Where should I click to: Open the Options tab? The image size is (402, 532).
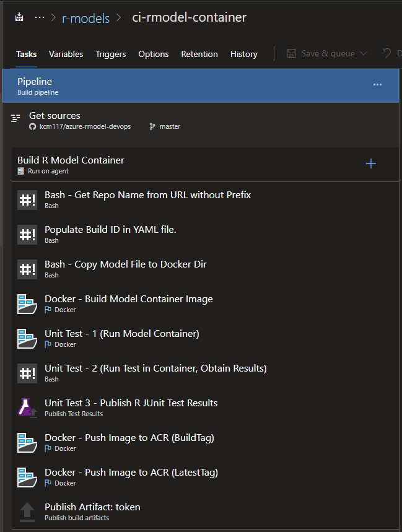[x=154, y=54]
